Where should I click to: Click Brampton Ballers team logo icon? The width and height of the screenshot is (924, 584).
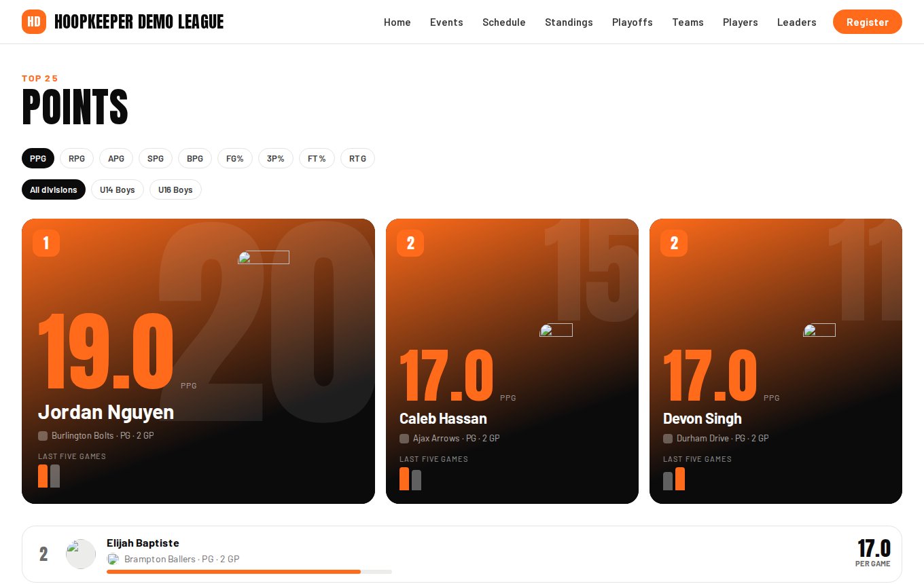113,559
